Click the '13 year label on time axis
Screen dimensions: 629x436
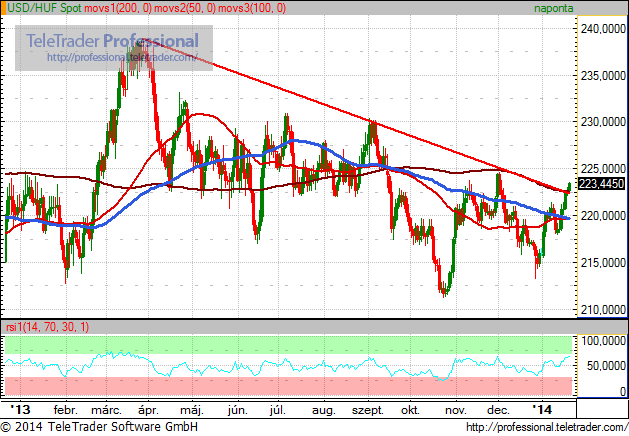(x=20, y=410)
